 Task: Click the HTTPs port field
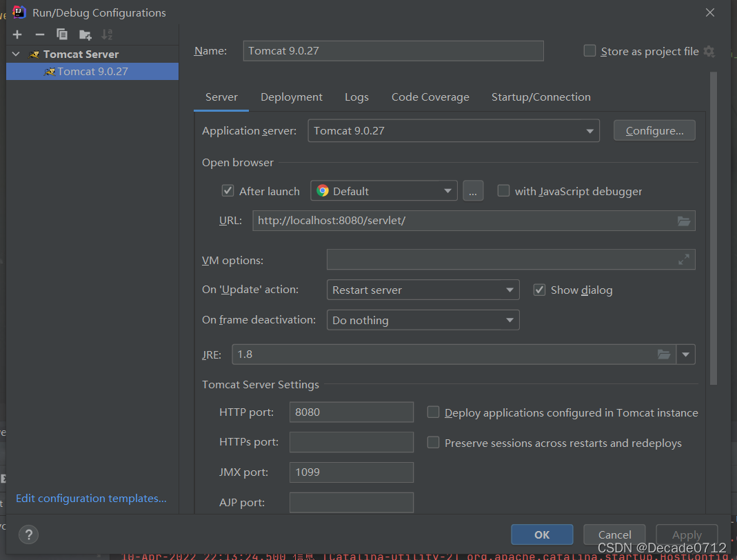[352, 442]
